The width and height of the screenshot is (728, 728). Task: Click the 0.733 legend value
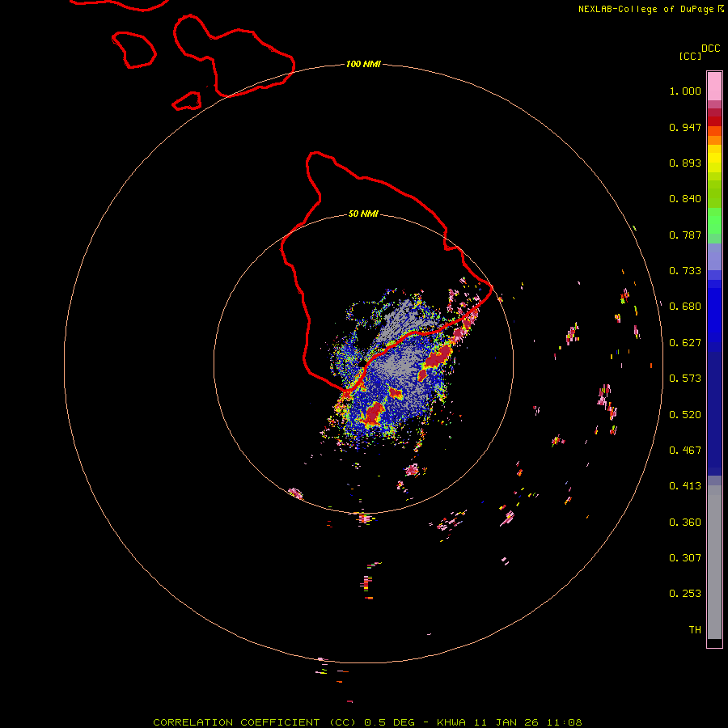click(685, 271)
